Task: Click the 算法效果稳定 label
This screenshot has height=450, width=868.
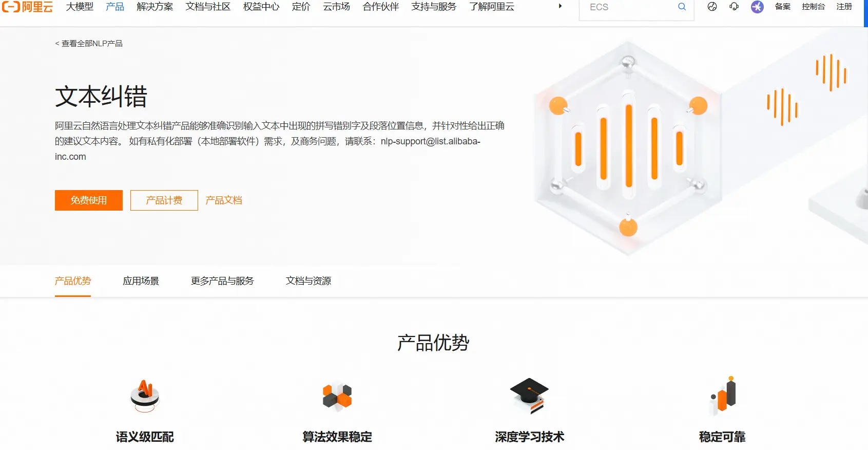Action: coord(337,437)
